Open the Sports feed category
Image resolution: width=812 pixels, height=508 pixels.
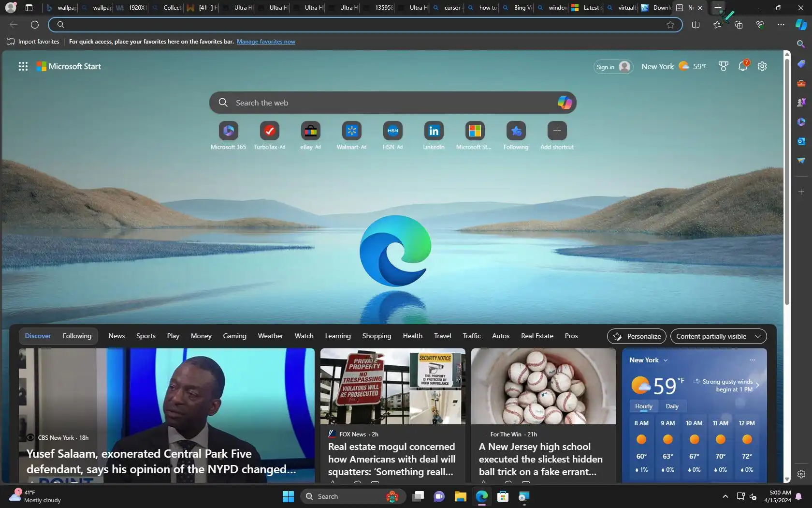tap(145, 336)
